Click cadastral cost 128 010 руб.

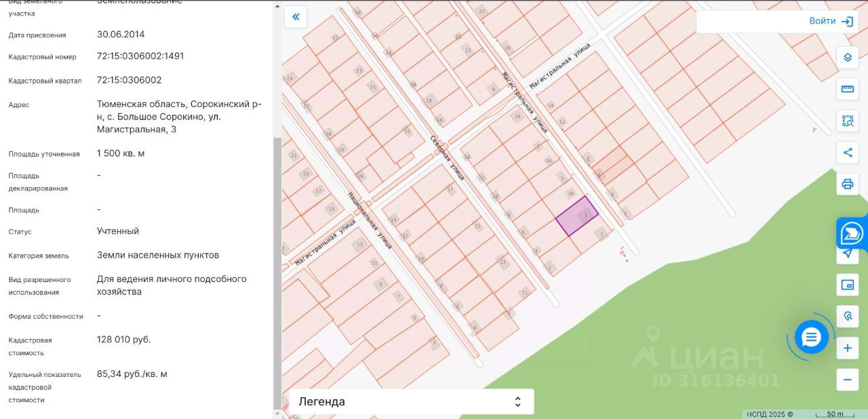(124, 339)
